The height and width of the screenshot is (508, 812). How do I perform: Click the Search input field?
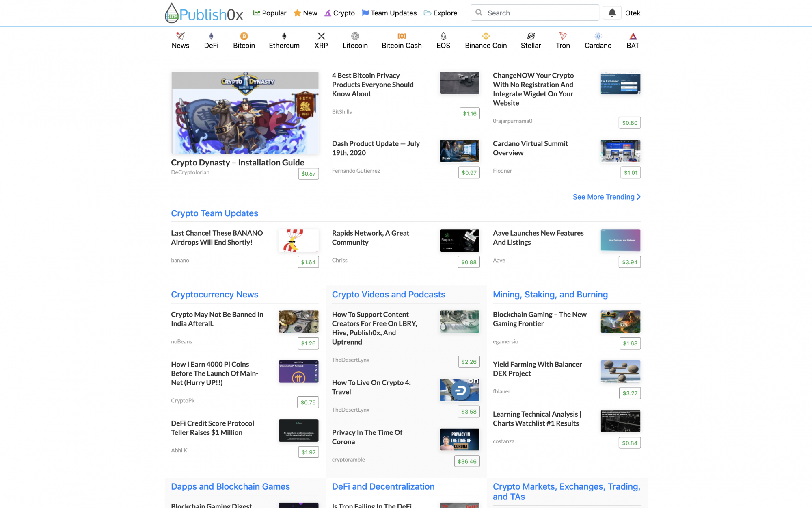(535, 13)
